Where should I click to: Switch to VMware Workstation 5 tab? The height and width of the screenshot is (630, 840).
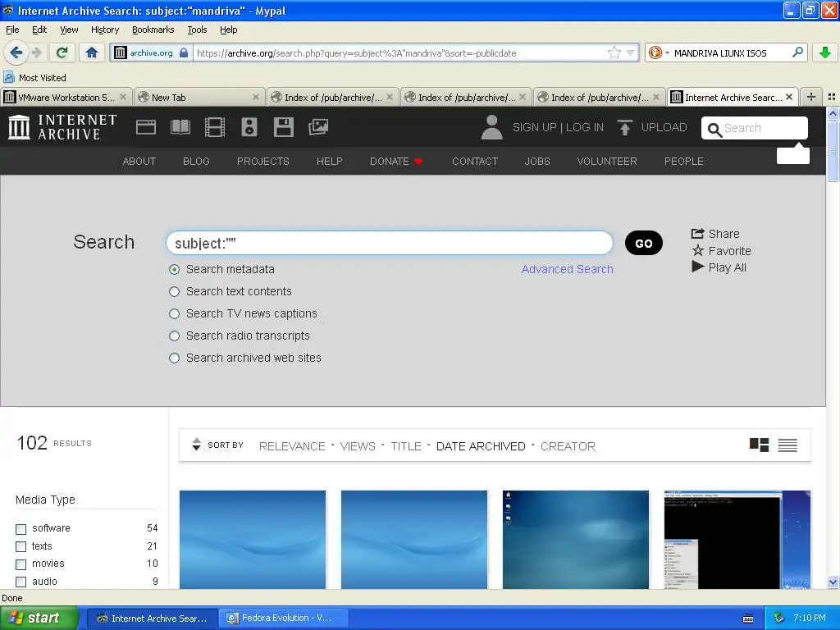(x=66, y=97)
